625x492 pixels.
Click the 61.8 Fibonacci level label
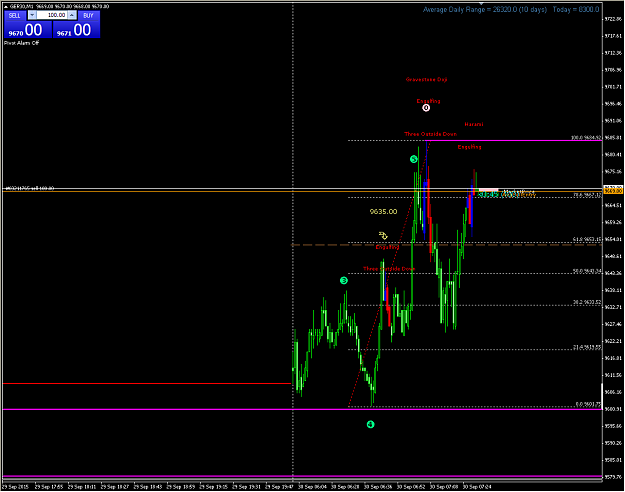587,240
